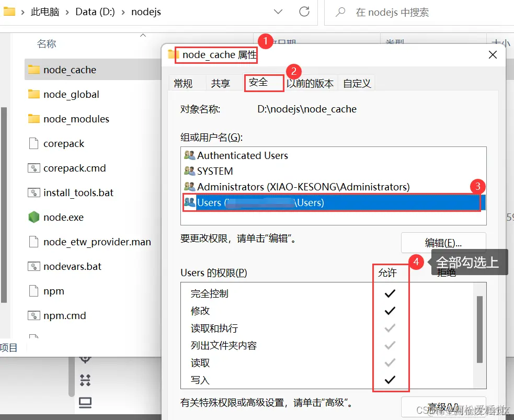Click the corepack.cmd file name
Viewport: 514px width, 420px height.
click(74, 168)
